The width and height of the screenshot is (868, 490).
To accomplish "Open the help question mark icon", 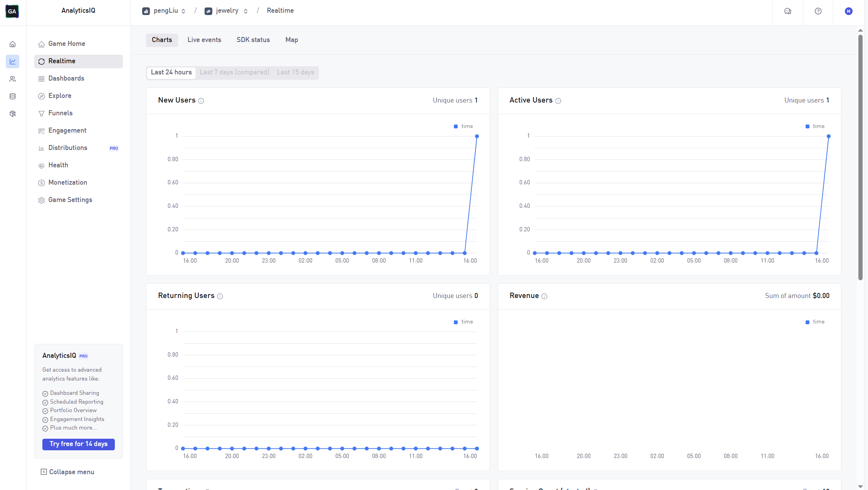I will tap(818, 11).
